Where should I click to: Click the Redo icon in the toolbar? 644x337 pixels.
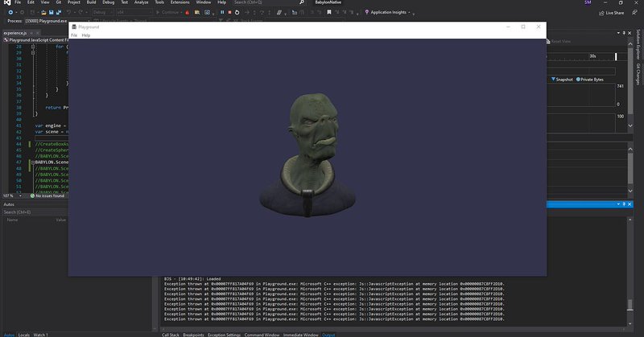tap(80, 12)
